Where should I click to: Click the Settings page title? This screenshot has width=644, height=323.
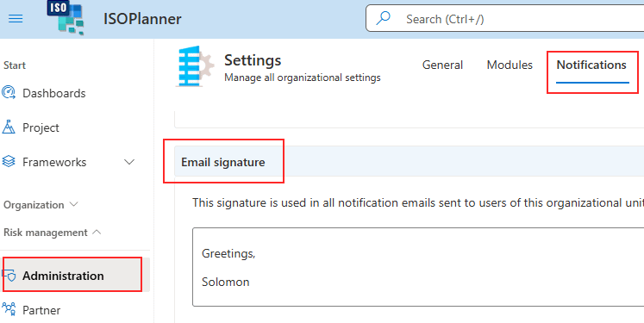[x=253, y=60]
